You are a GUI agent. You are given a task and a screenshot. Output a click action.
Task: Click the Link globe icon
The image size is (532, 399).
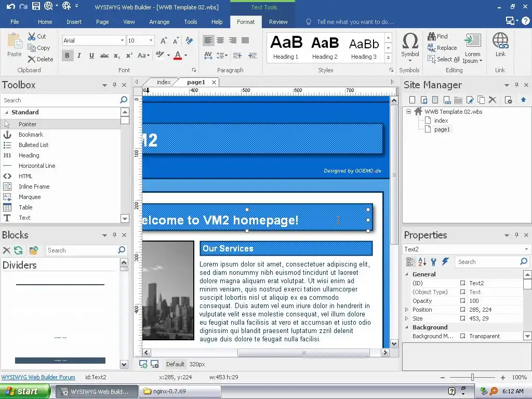tap(500, 41)
